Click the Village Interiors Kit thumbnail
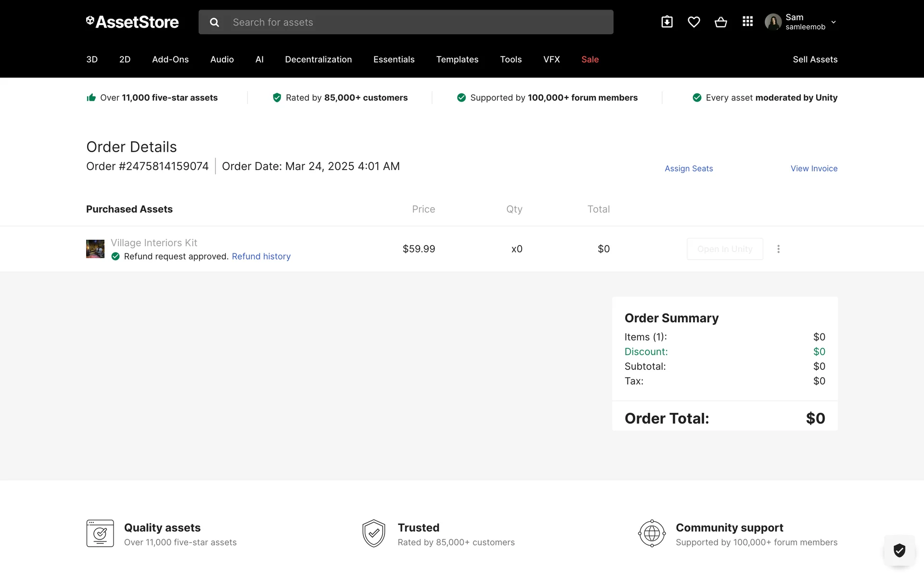Viewport: 924px width, 578px height. click(x=95, y=249)
